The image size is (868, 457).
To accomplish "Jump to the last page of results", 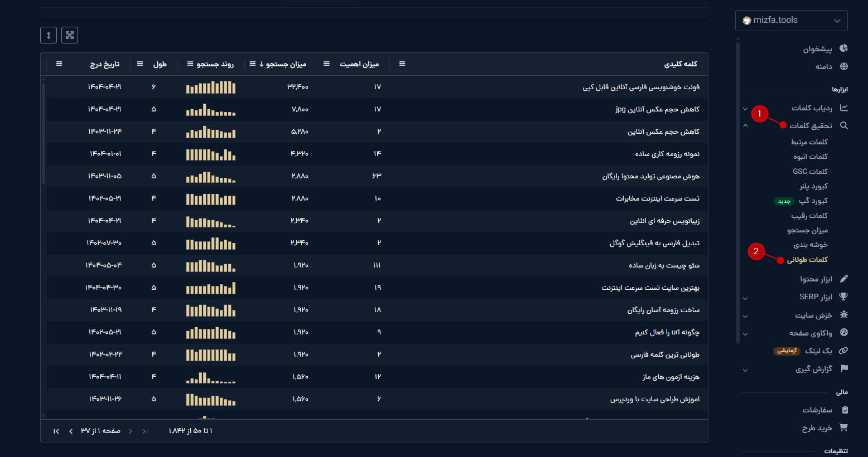I will pyautogui.click(x=56, y=431).
